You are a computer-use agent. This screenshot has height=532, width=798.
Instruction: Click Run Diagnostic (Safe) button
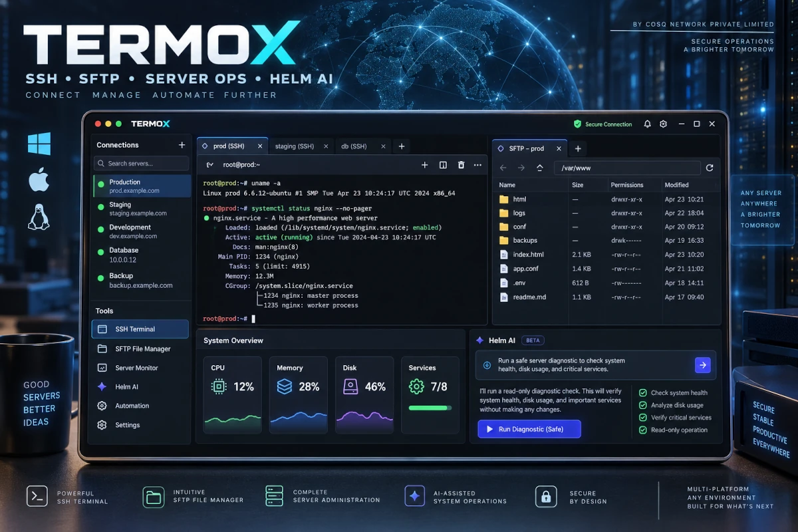click(x=529, y=429)
